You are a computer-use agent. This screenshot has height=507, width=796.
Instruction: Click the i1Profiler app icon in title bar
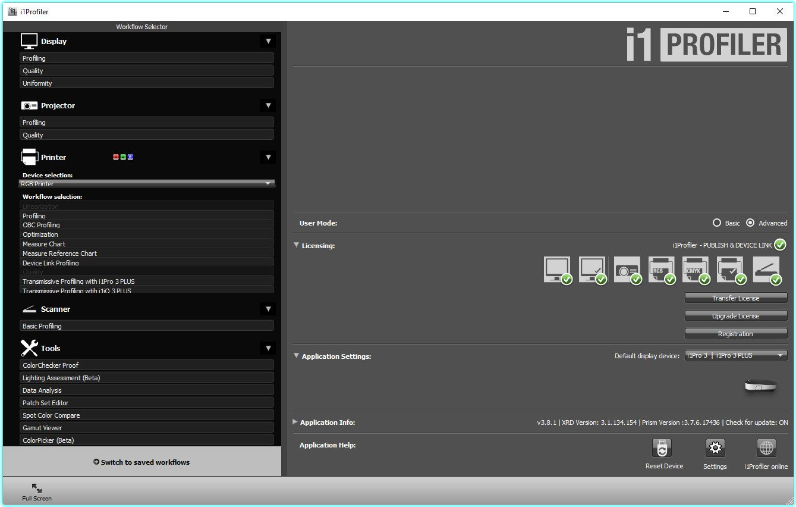[x=12, y=11]
